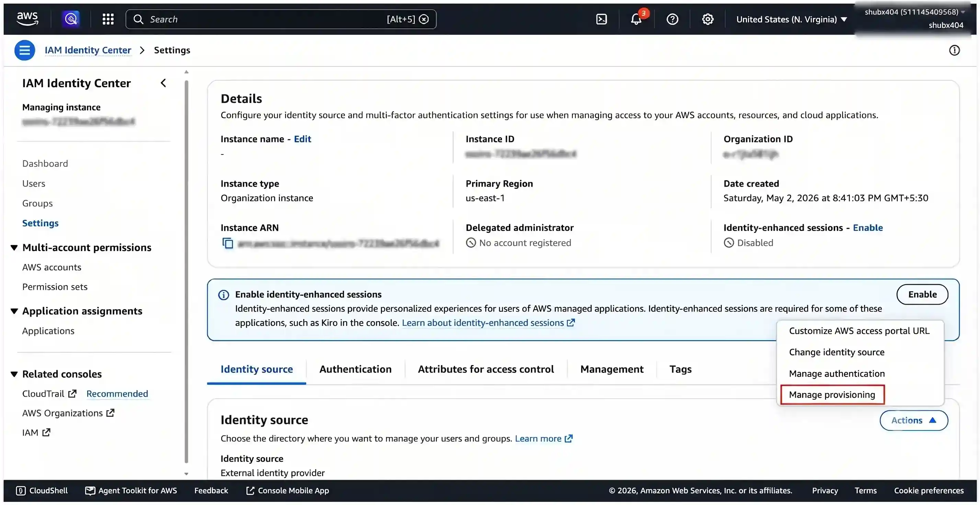Open the Amazon Q assistant icon

[x=71, y=19]
